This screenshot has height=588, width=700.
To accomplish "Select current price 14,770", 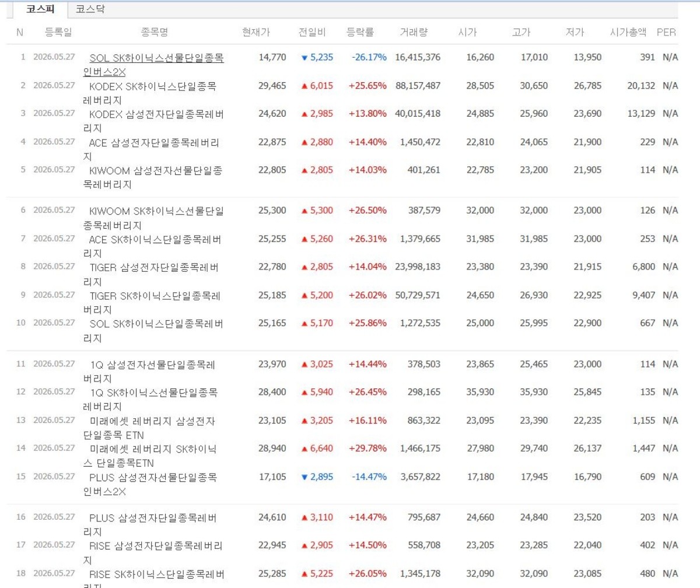I will [x=272, y=57].
